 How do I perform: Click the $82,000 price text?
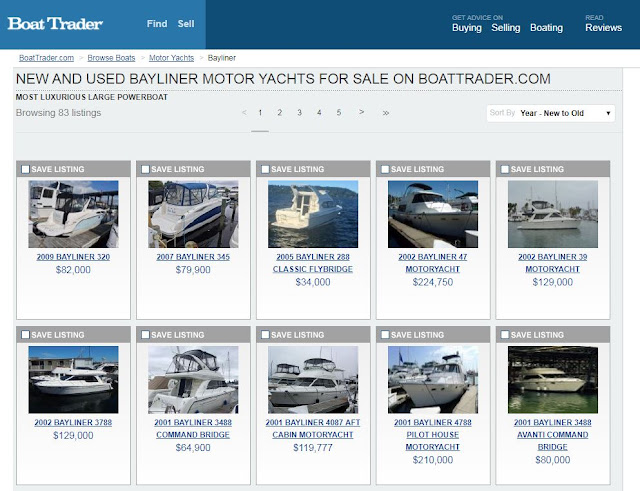[x=73, y=270]
